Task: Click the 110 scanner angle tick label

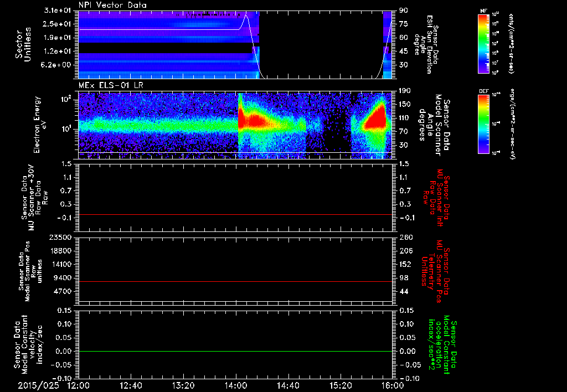Action: coord(405,118)
